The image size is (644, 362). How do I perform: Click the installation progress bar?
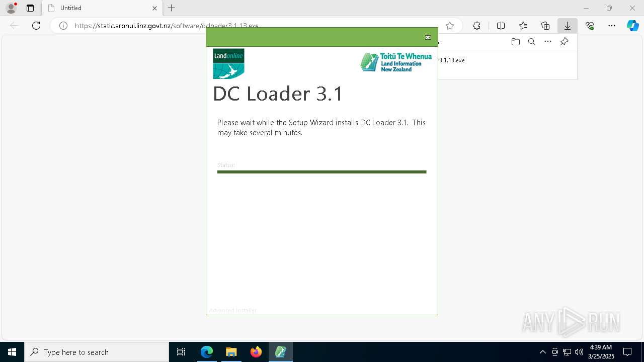coord(321,172)
